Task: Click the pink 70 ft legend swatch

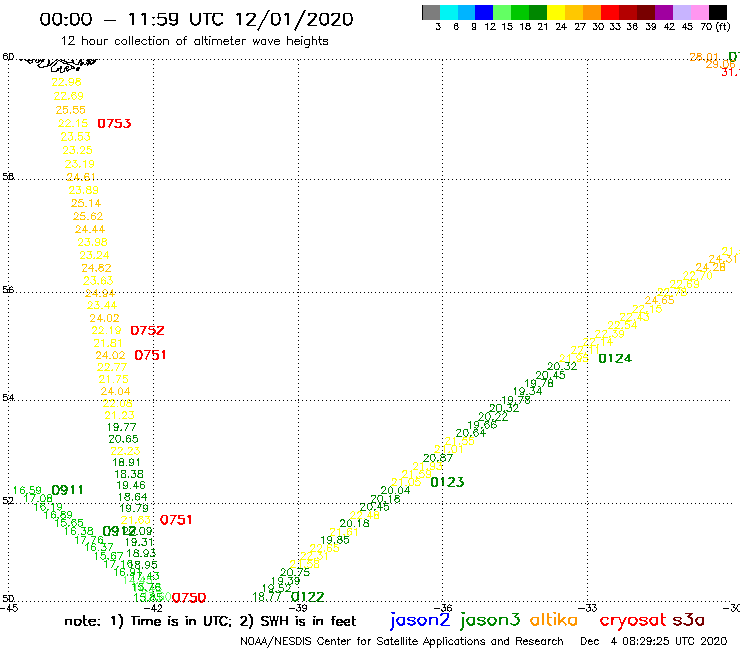Action: point(700,12)
